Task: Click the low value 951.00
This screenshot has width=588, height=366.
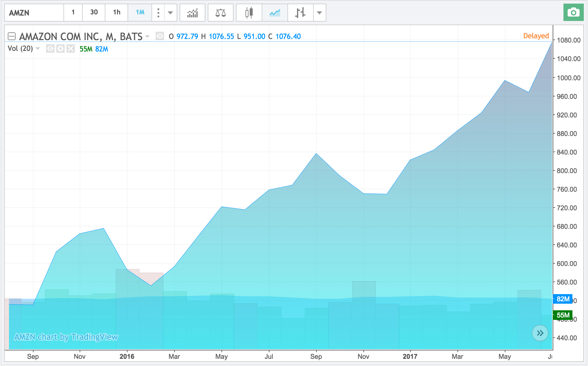Action: point(254,36)
